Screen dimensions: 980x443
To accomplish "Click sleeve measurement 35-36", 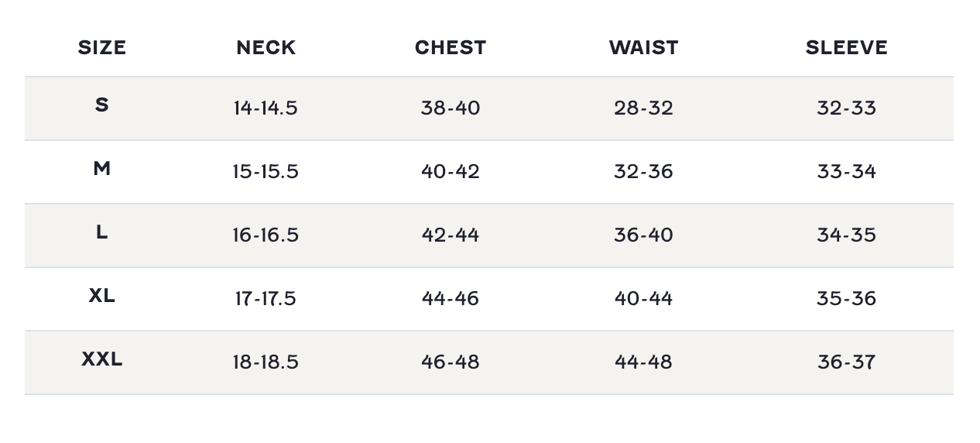I will [x=846, y=298].
